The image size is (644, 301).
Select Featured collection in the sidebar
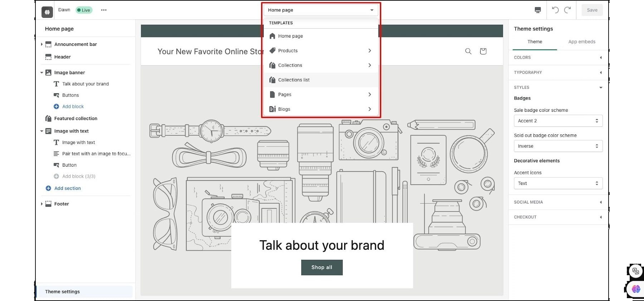pyautogui.click(x=75, y=119)
